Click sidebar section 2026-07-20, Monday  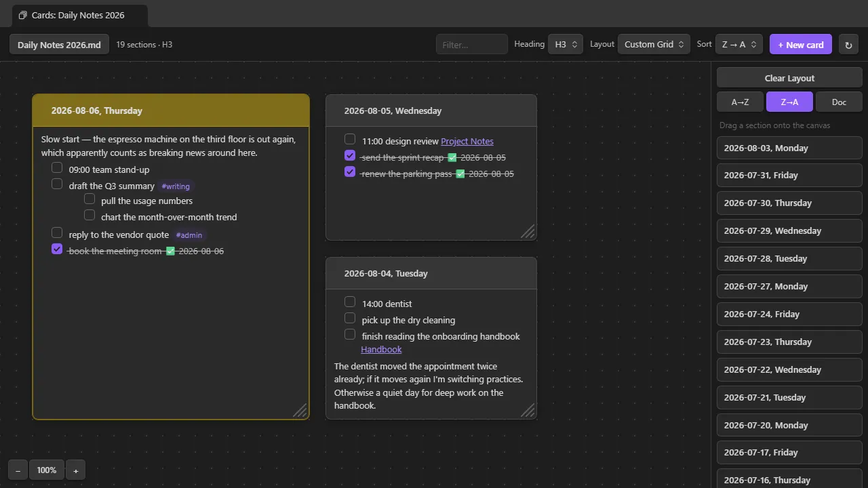click(x=789, y=426)
